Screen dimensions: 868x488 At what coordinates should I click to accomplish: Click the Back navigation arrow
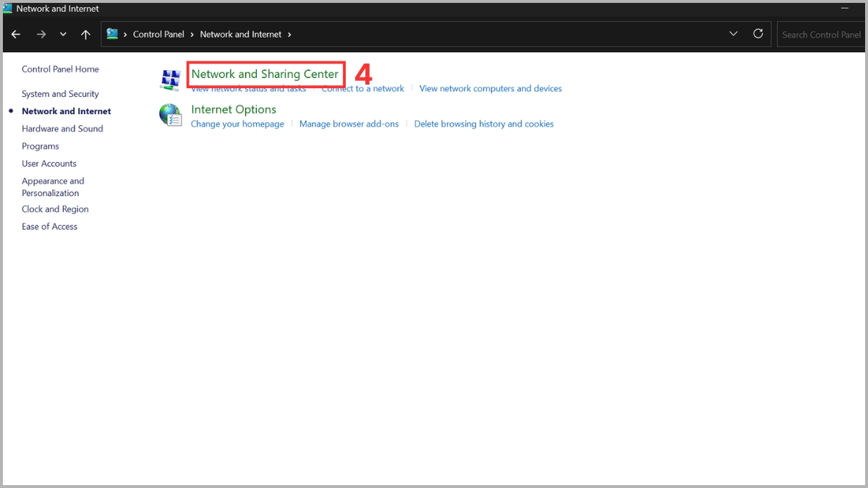point(16,34)
